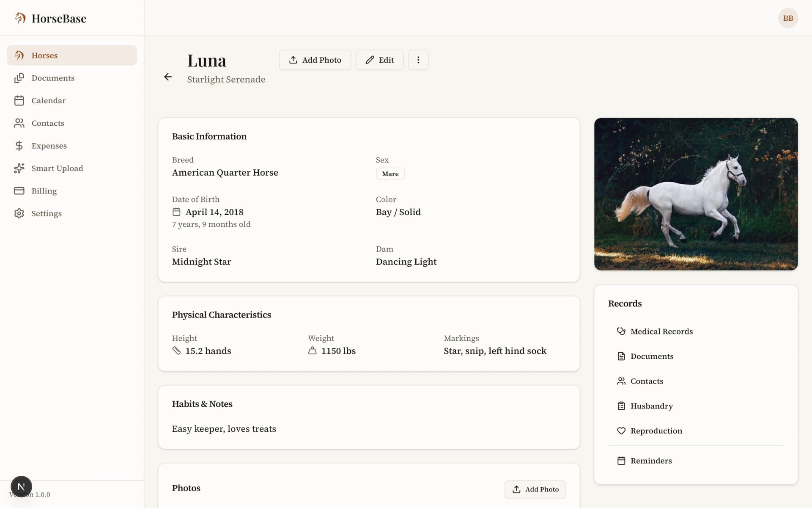Click the Billing card icon
Image resolution: width=812 pixels, height=508 pixels.
coord(19,191)
